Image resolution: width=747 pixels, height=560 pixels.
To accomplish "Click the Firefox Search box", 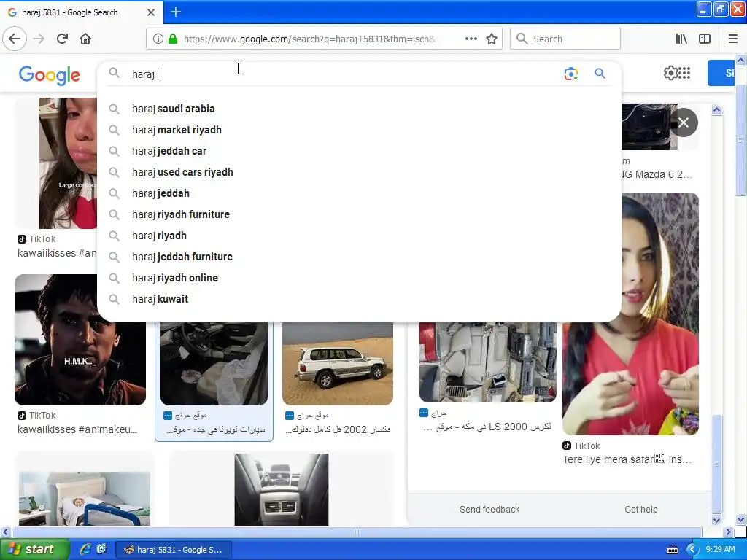I will click(565, 39).
